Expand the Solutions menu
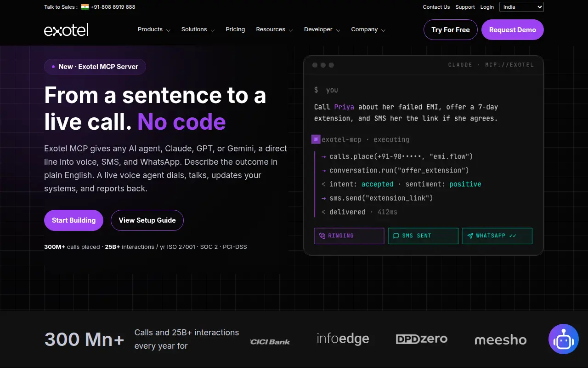 pos(198,29)
